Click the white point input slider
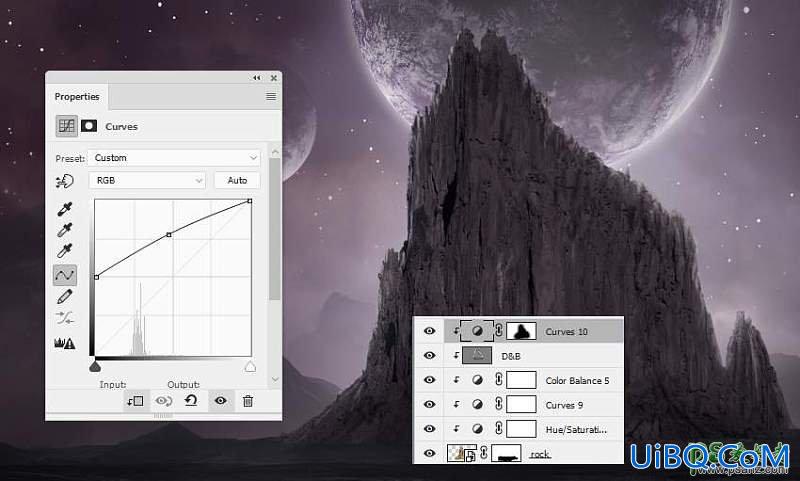The image size is (800, 481). coord(250,367)
